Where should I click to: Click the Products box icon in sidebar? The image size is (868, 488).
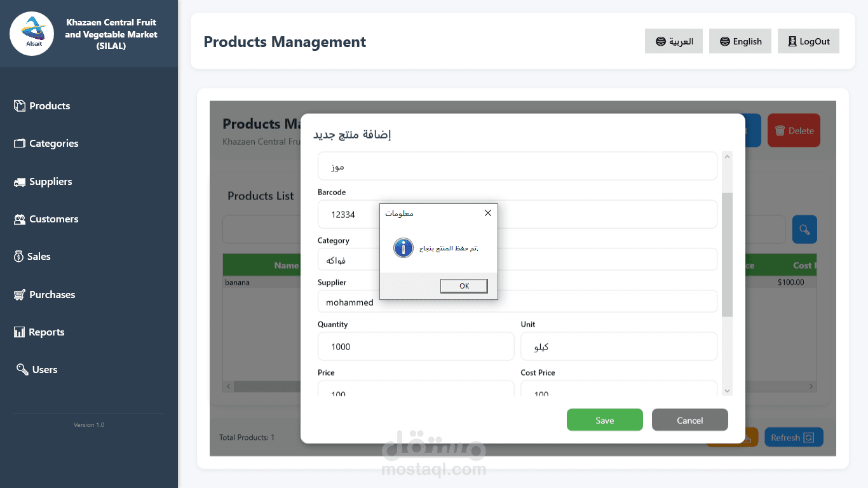click(x=20, y=105)
